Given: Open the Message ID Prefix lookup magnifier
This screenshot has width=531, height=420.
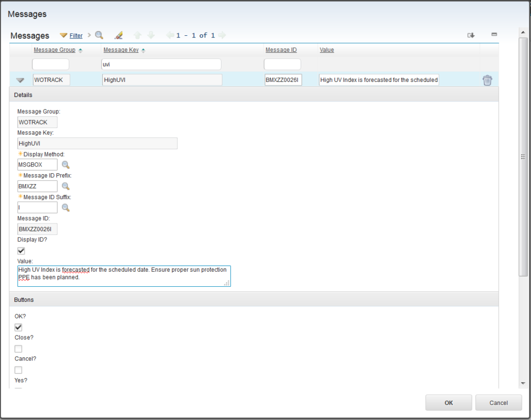Looking at the screenshot, I should pos(66,186).
